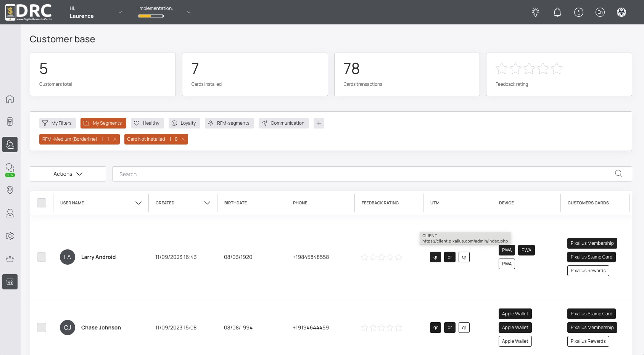Image resolution: width=644 pixels, height=355 pixels.
Task: Click the Feedback rating summary card
Action: 559,74
